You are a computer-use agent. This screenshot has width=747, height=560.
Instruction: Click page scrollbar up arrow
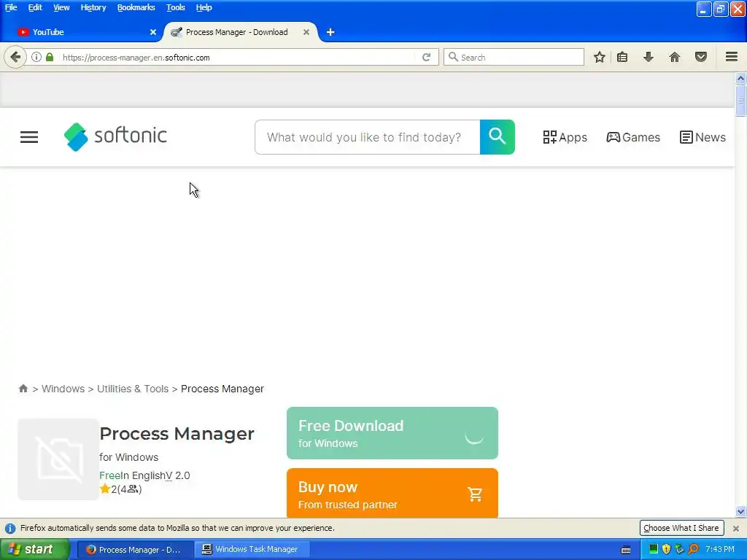click(x=740, y=78)
